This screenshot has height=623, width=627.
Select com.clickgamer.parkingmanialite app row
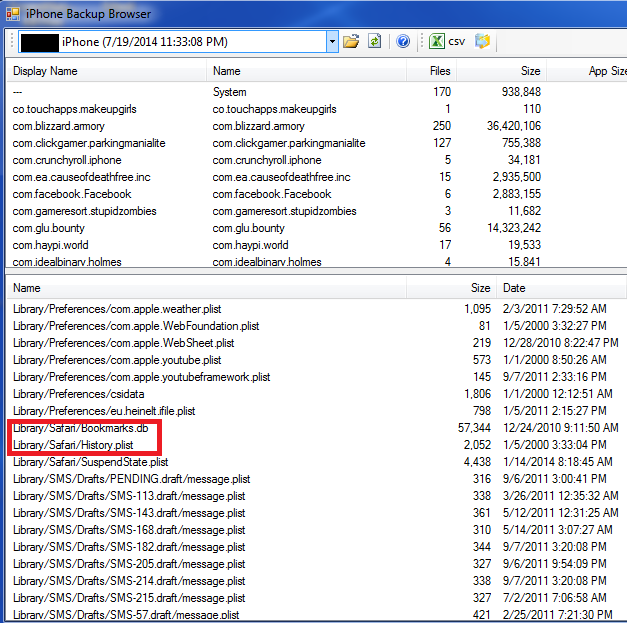click(317, 143)
